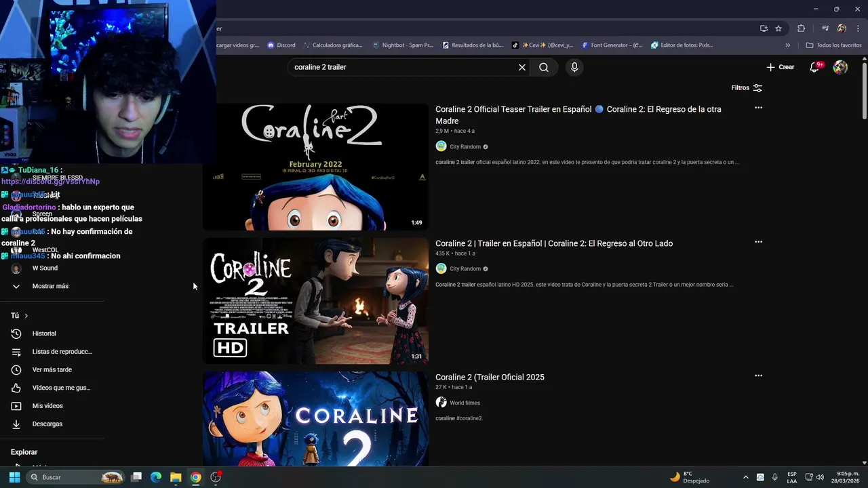Expand the Tú section chevron
The image size is (868, 488).
(x=26, y=316)
